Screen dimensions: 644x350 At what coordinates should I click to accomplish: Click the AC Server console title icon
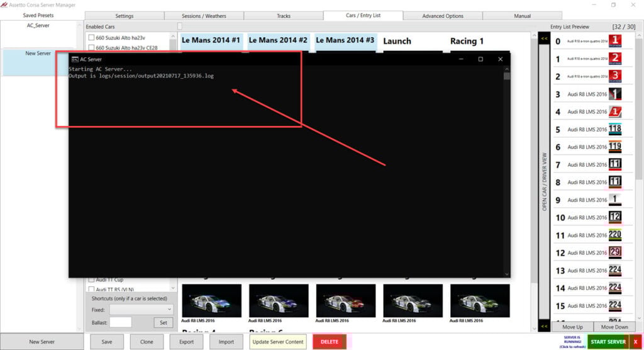(75, 59)
